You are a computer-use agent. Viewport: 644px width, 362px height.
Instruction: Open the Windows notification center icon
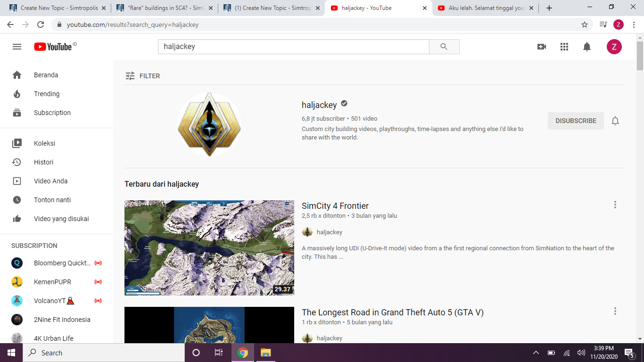click(629, 353)
